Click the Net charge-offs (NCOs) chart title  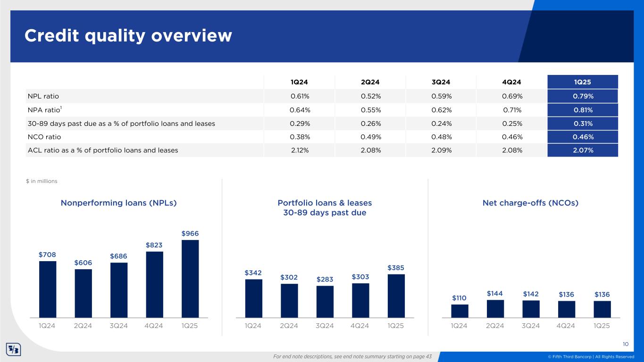click(531, 203)
